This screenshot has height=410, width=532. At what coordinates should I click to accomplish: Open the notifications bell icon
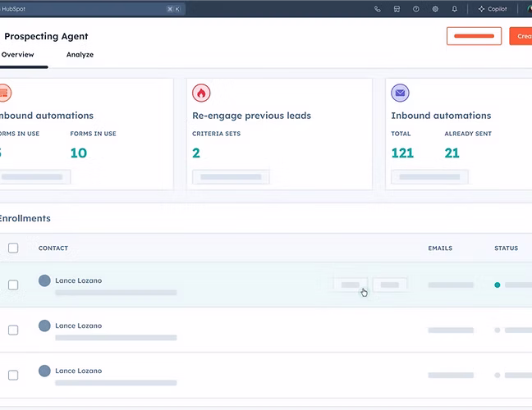pos(455,9)
